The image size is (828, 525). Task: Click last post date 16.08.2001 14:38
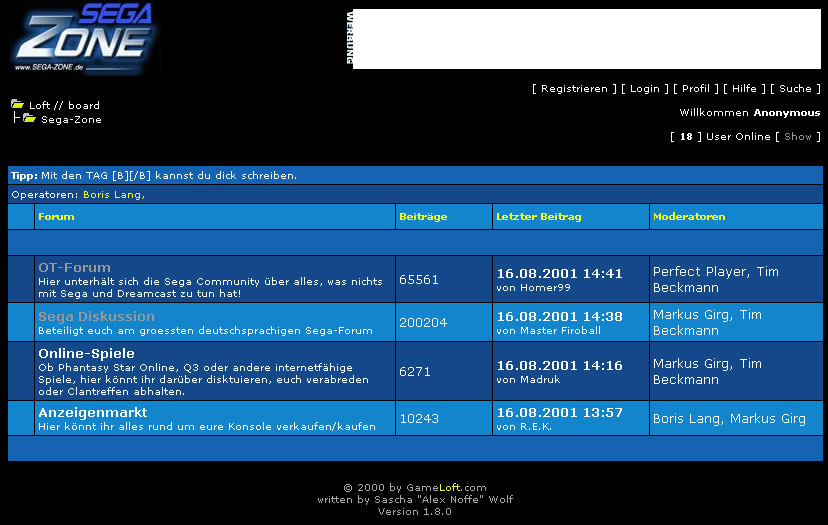(559, 316)
